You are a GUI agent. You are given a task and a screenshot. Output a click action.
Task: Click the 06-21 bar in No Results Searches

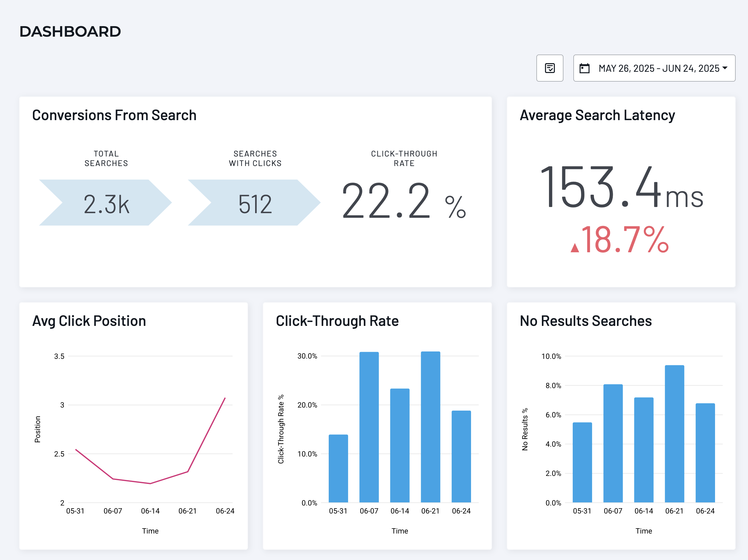pos(674,433)
